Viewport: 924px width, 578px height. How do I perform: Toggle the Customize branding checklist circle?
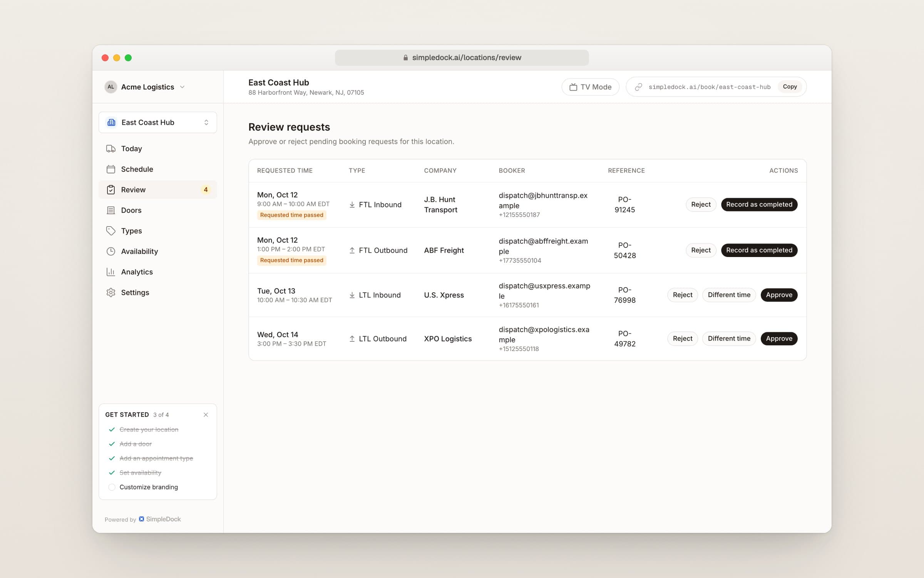[112, 487]
